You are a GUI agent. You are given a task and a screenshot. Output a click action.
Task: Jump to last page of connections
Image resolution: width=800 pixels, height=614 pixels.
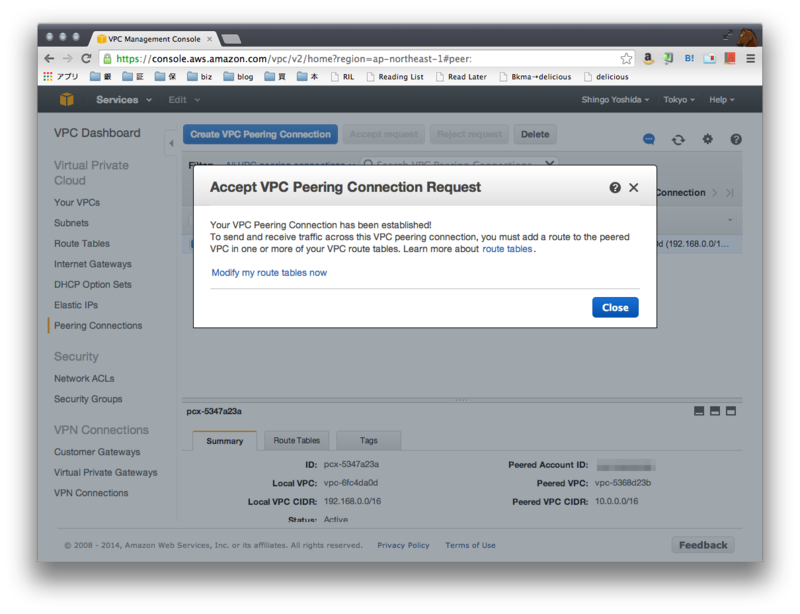click(x=730, y=193)
